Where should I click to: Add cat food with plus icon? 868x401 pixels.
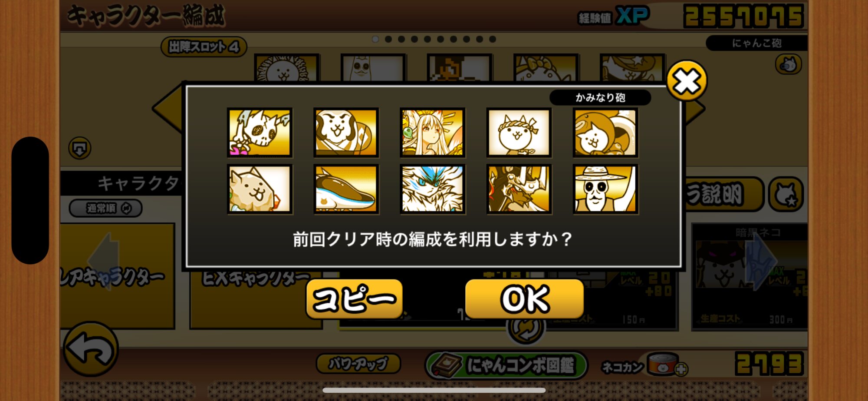pos(681,369)
